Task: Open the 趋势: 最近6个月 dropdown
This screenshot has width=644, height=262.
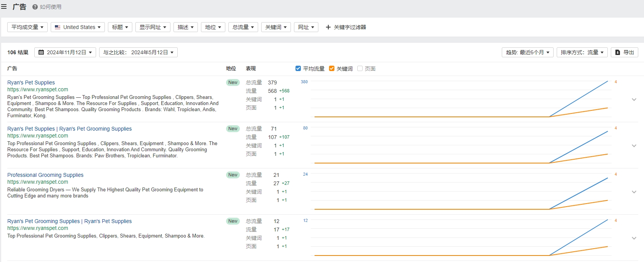Action: [528, 52]
